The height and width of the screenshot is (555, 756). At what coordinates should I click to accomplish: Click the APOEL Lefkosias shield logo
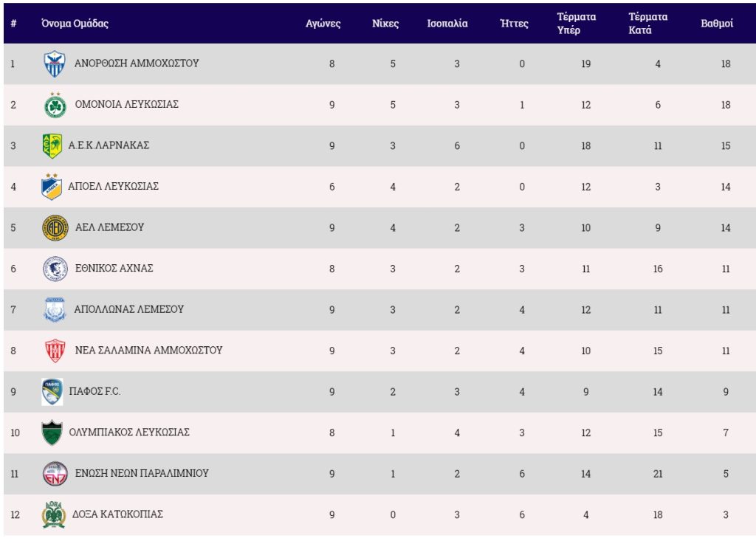pyautogui.click(x=52, y=187)
